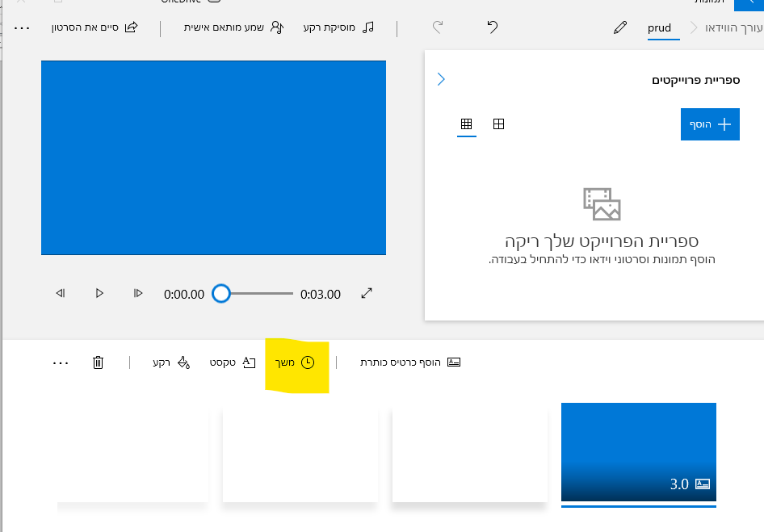Image resolution: width=764 pixels, height=532 pixels.
Task: Click the playback seek slider handle
Action: [221, 294]
